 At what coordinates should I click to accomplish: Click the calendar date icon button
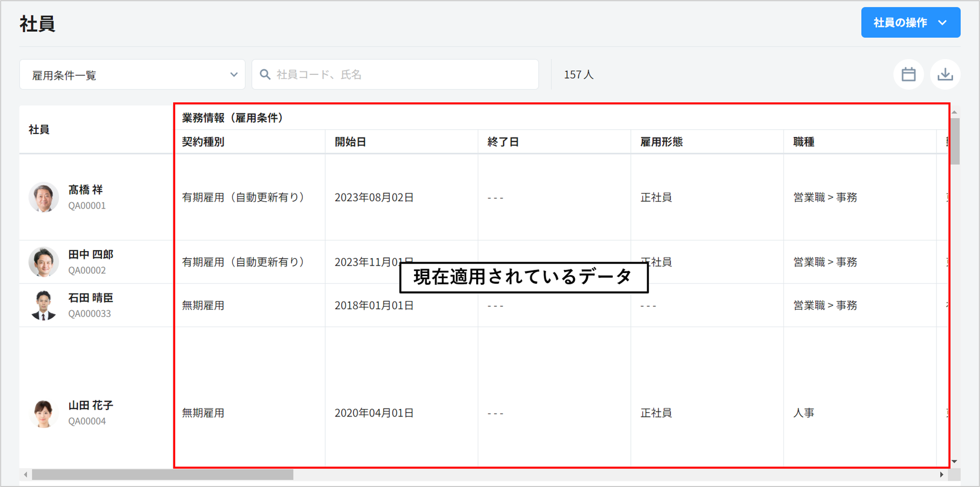tap(908, 74)
